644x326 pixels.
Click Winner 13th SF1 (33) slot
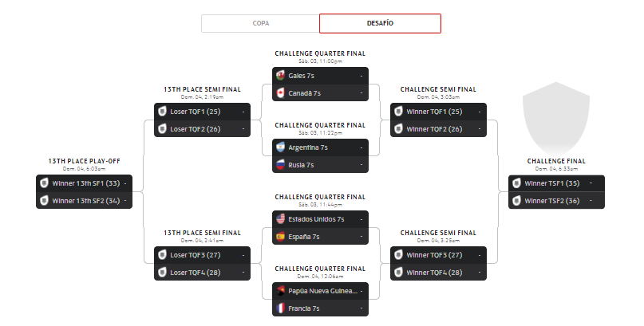pyautogui.click(x=84, y=183)
